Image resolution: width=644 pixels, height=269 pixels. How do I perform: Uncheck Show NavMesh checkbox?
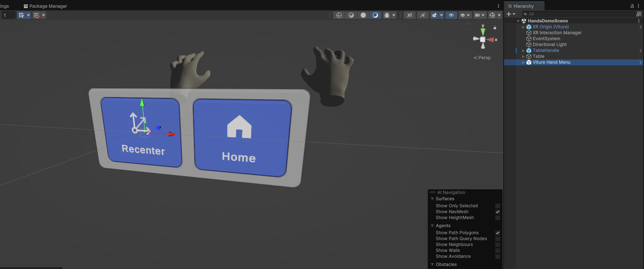497,212
